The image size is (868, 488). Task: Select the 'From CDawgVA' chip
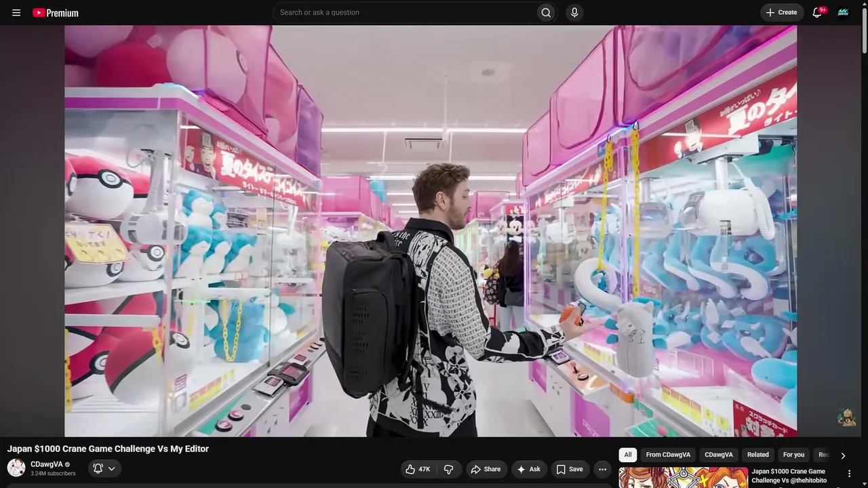668,455
